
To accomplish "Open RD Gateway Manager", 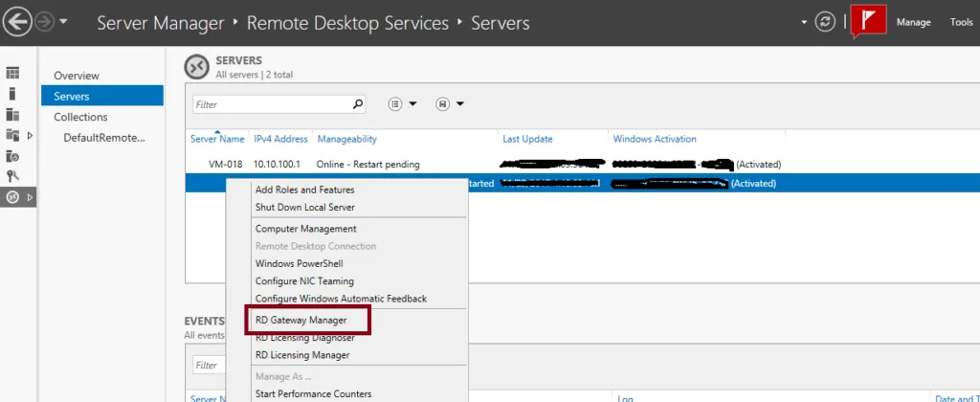I will click(301, 320).
